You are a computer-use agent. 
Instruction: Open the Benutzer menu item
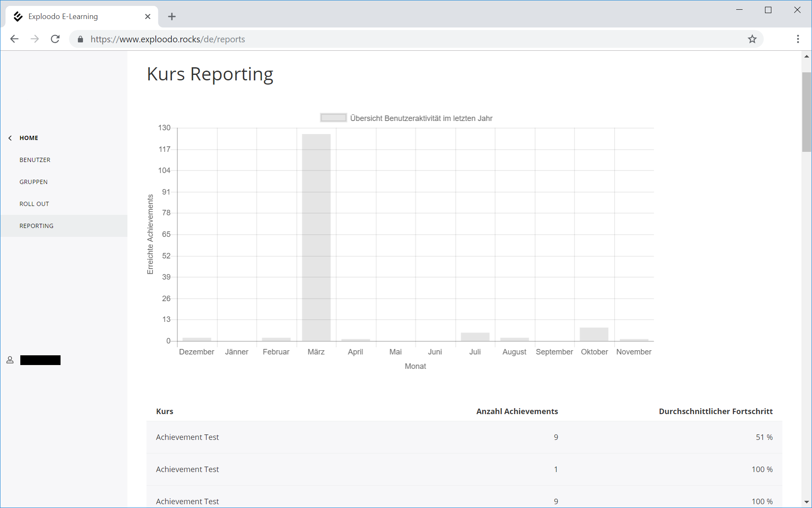pyautogui.click(x=35, y=160)
